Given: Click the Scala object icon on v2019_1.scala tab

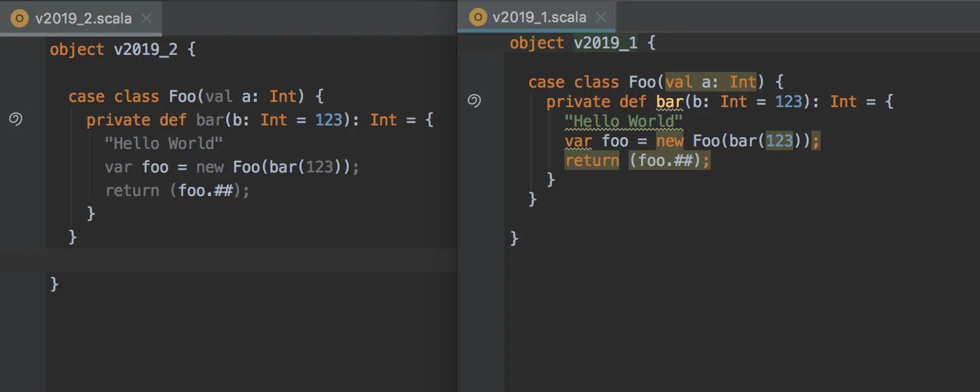Looking at the screenshot, I should 479,17.
